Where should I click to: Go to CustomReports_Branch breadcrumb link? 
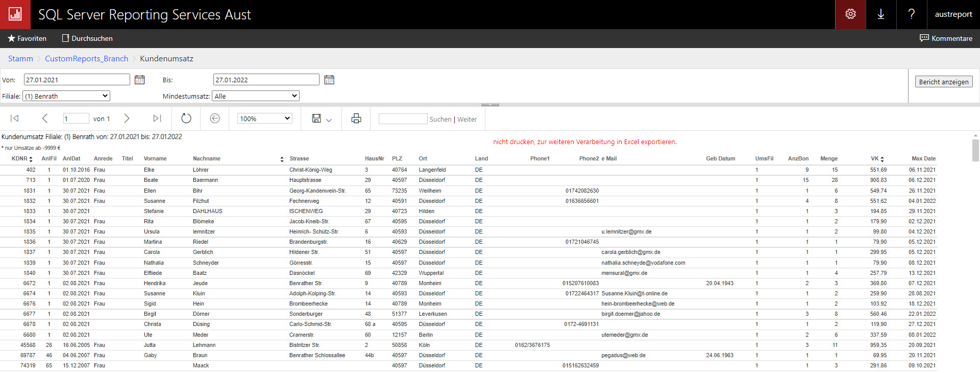(x=86, y=59)
